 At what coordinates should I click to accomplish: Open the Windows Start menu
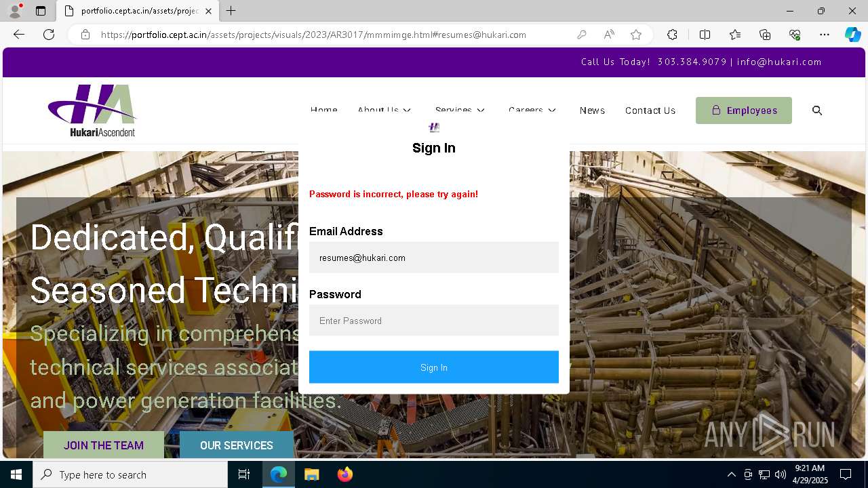(x=16, y=474)
